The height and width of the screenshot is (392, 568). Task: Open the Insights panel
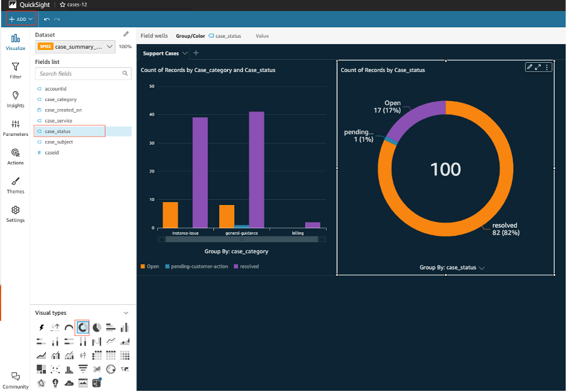pos(15,99)
